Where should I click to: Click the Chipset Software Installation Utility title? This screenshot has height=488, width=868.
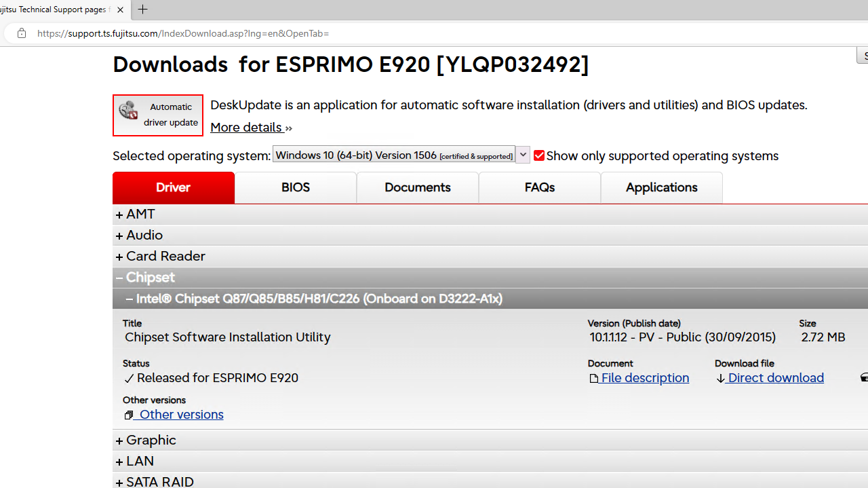[x=228, y=337]
